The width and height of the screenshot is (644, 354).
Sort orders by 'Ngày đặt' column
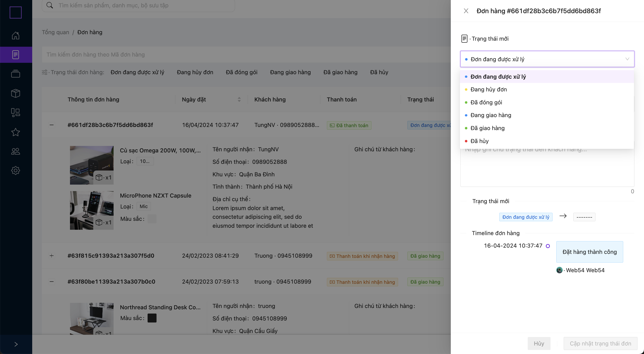239,99
